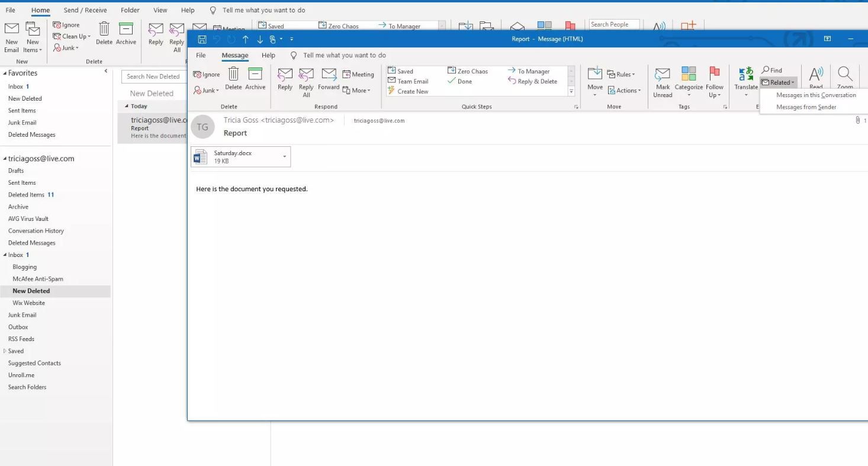The width and height of the screenshot is (868, 466).
Task: Expand the Quick Steps gallery
Action: [x=571, y=92]
